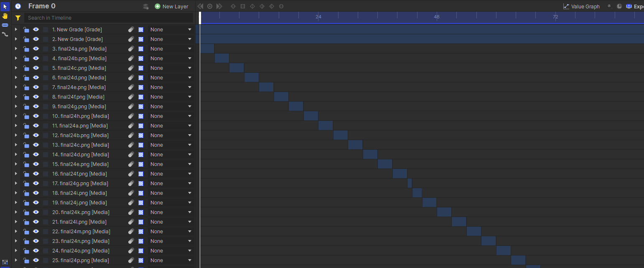The height and width of the screenshot is (268, 644).
Task: Click the clock icon beside Frame 0
Action: point(18,6)
